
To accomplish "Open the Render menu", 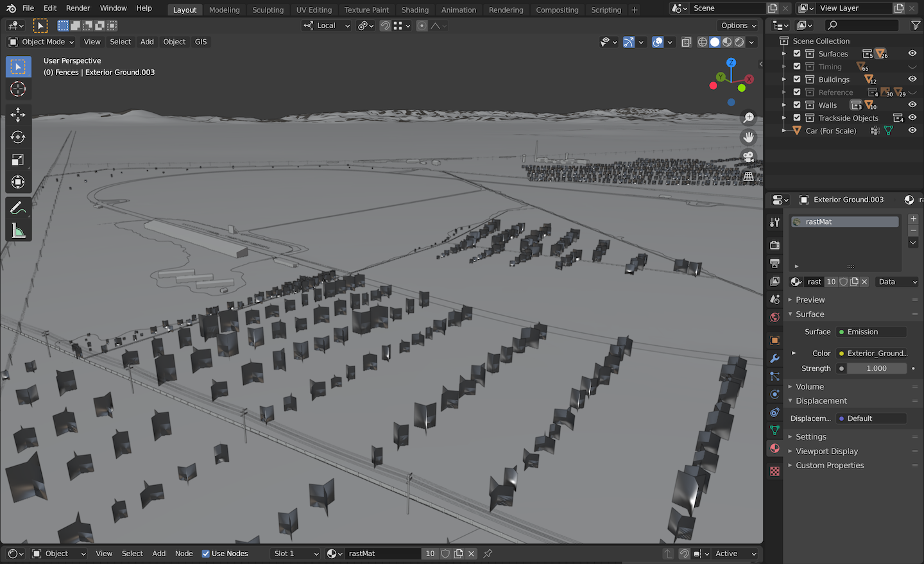I will [78, 8].
